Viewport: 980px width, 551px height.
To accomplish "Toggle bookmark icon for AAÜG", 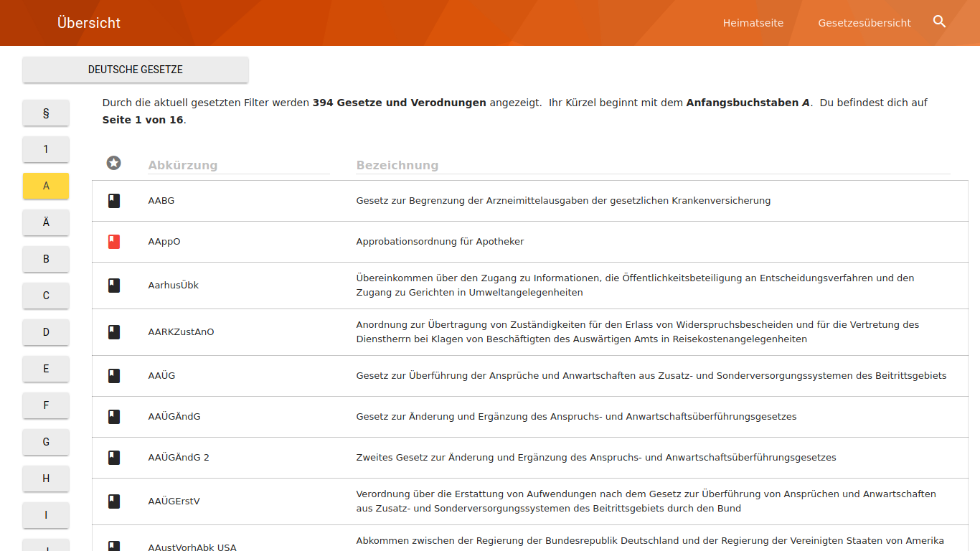I will coord(113,376).
